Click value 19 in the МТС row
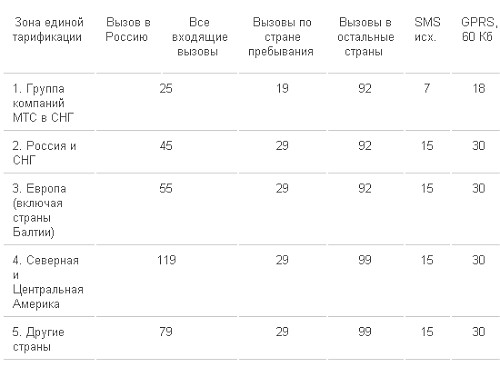Screen dimensions: 500x367 click(x=282, y=88)
